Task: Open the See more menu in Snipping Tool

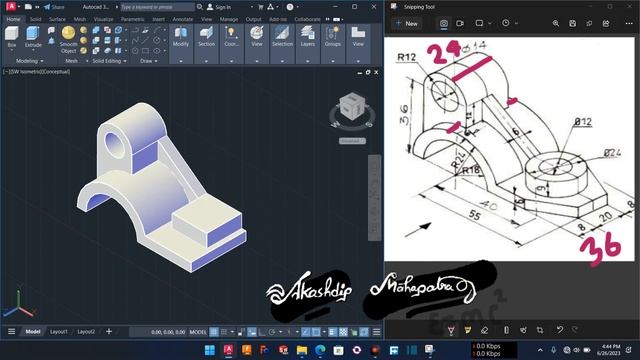Action: 629,23
